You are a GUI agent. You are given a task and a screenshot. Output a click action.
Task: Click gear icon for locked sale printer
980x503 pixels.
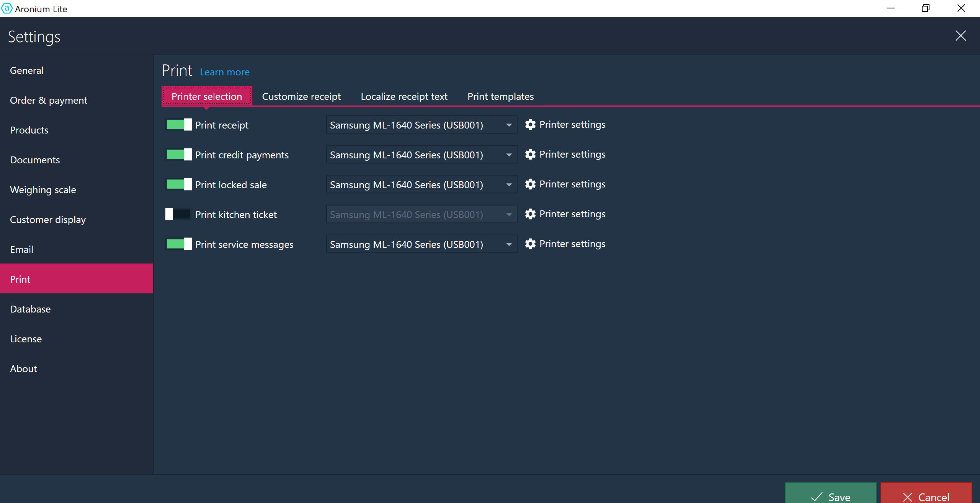530,184
